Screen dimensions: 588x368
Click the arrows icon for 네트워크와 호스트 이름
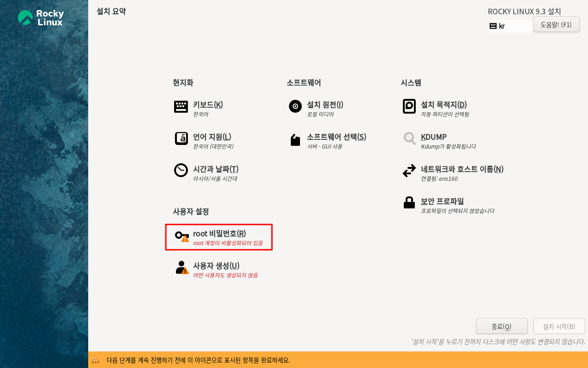[x=409, y=171]
